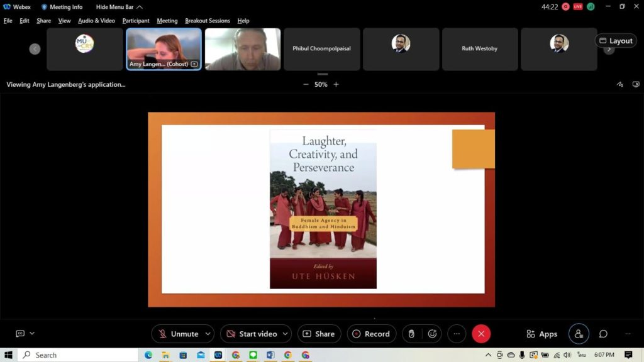
Task: Open the Participant menu
Action: (136, 21)
